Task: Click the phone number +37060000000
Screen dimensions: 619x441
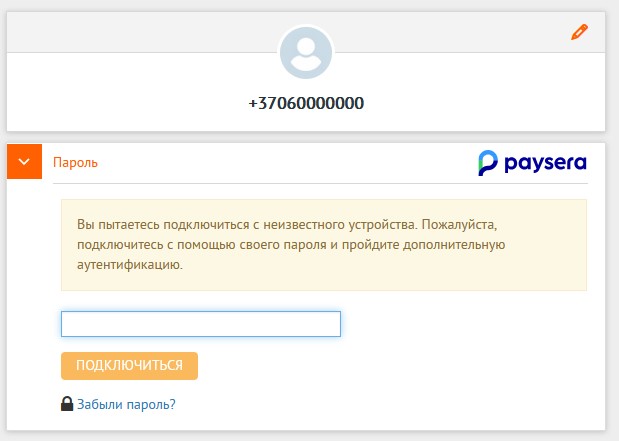Action: point(306,103)
